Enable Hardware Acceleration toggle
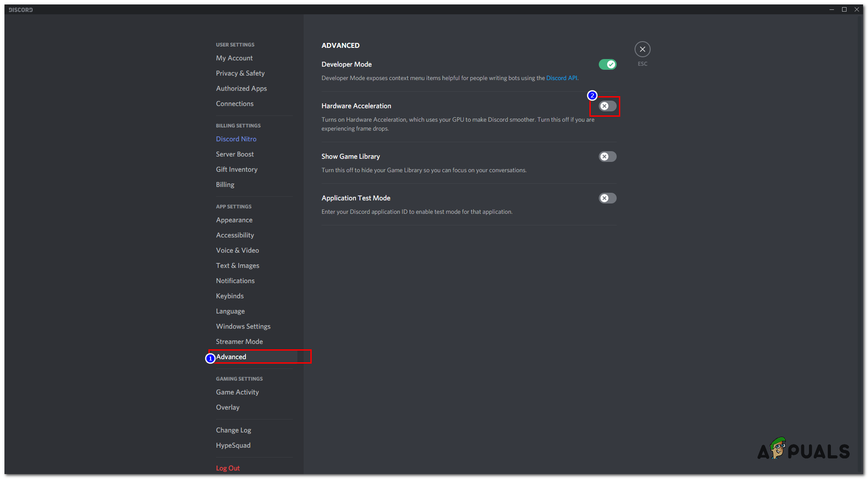 (x=607, y=106)
